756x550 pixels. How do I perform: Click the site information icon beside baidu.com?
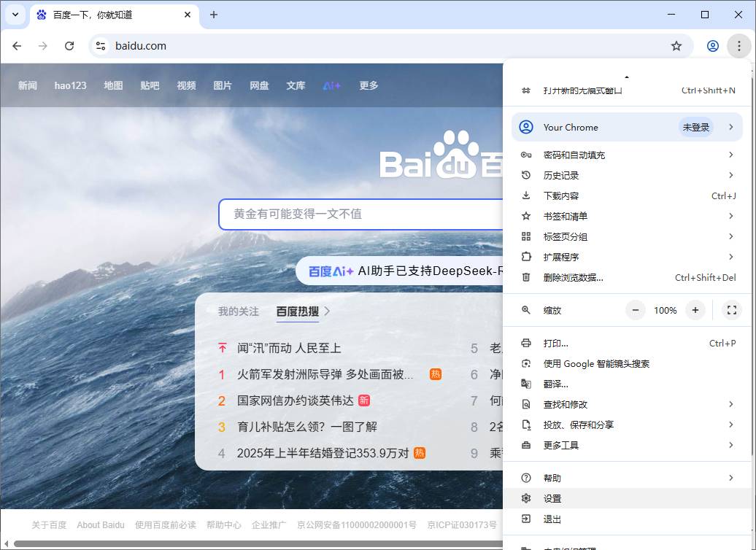99,45
